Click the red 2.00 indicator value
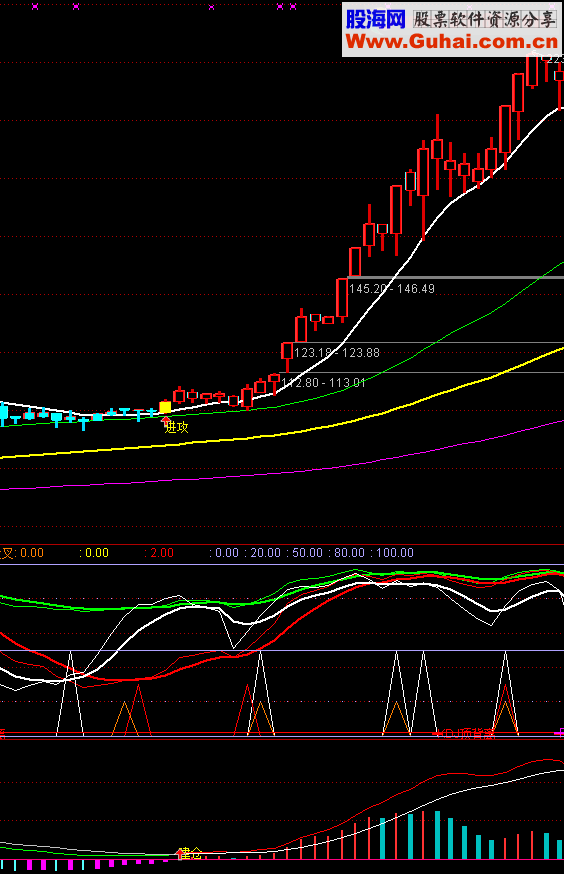Screen dimensions: 564x874 pyautogui.click(x=162, y=553)
